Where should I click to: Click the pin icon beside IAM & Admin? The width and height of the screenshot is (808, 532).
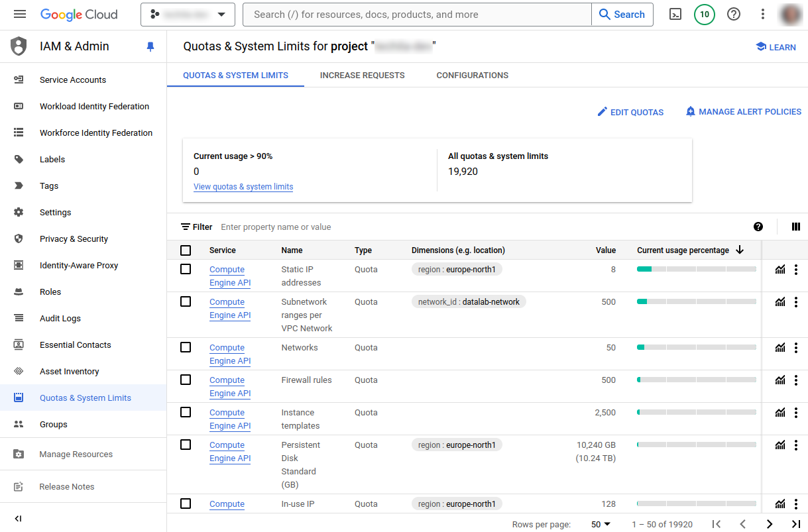pos(150,46)
